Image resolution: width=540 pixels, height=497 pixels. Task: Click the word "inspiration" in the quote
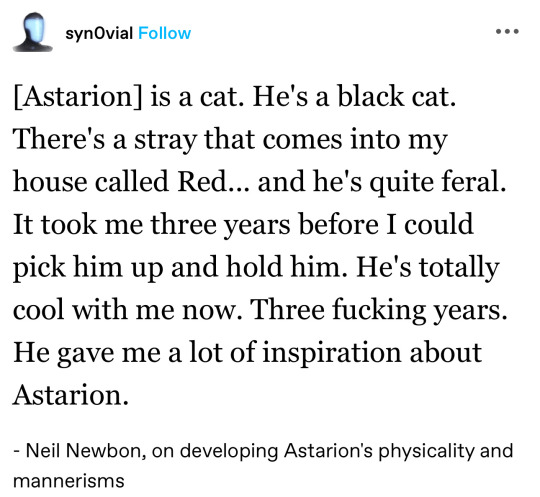coord(332,353)
